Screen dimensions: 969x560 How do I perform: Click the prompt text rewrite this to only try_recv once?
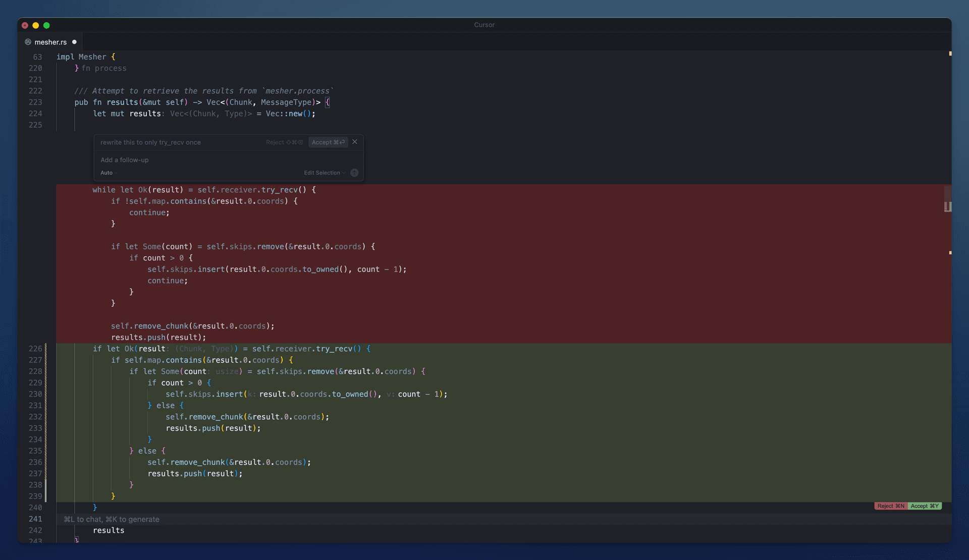pyautogui.click(x=150, y=142)
